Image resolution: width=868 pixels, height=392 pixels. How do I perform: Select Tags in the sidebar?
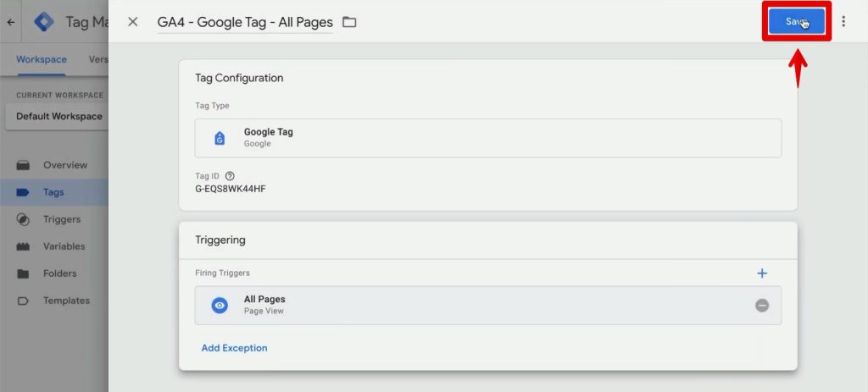(54, 192)
